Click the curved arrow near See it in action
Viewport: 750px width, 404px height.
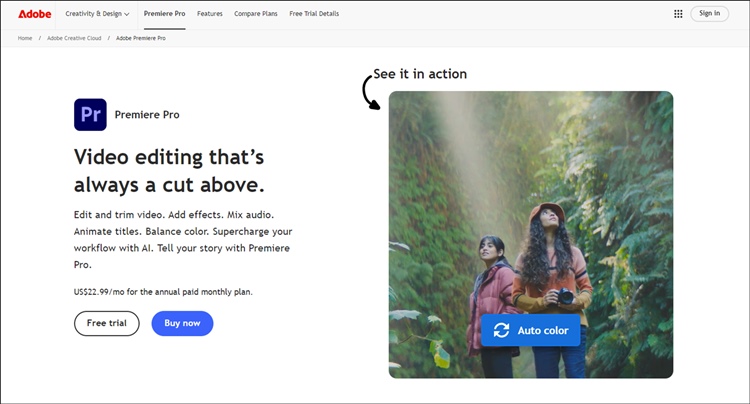pos(370,93)
